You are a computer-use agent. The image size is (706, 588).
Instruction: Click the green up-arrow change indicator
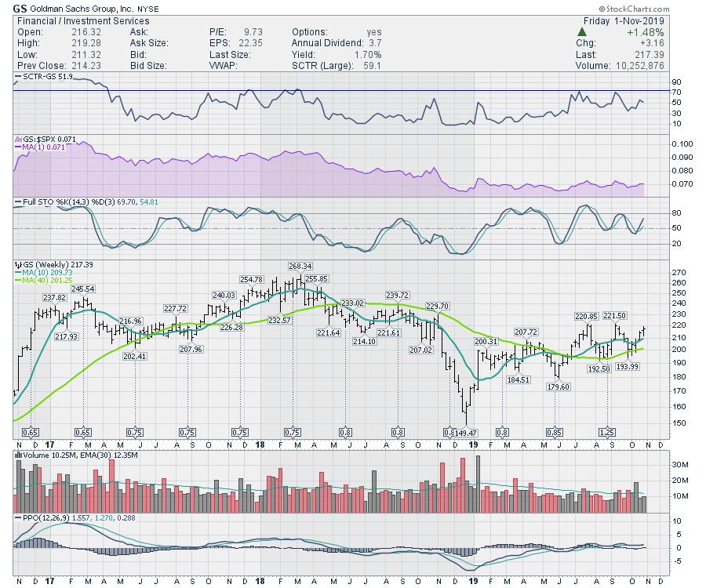click(x=582, y=32)
